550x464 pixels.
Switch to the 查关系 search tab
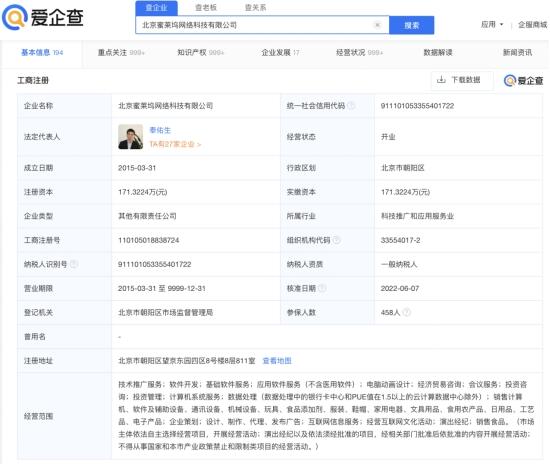tap(255, 8)
